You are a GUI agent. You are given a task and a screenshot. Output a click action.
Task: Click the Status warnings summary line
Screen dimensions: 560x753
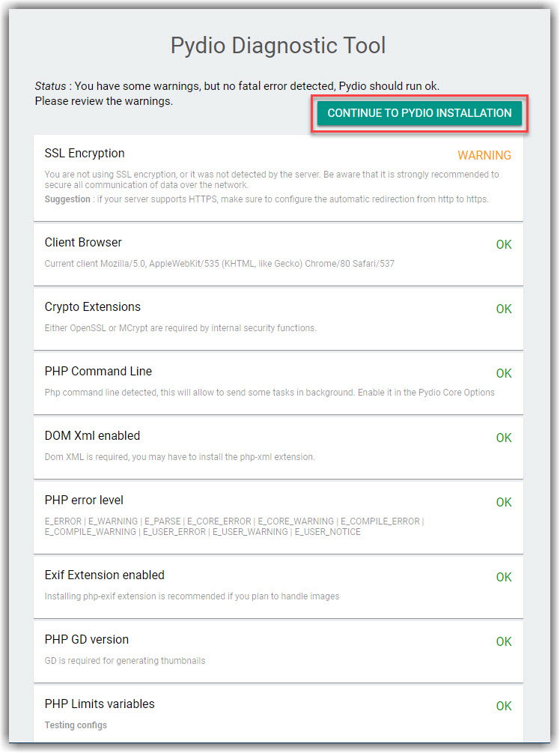click(x=237, y=86)
